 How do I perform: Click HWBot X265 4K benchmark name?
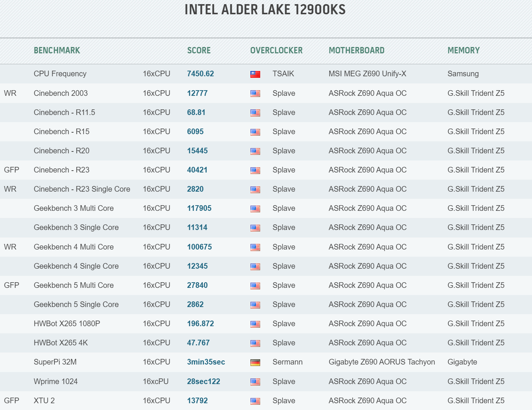[x=61, y=343]
